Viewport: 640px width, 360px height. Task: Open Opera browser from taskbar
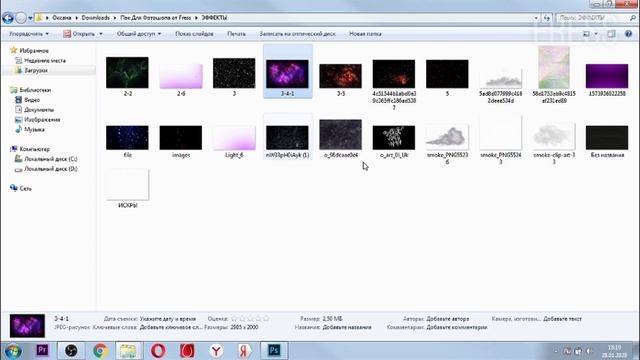coord(158,351)
